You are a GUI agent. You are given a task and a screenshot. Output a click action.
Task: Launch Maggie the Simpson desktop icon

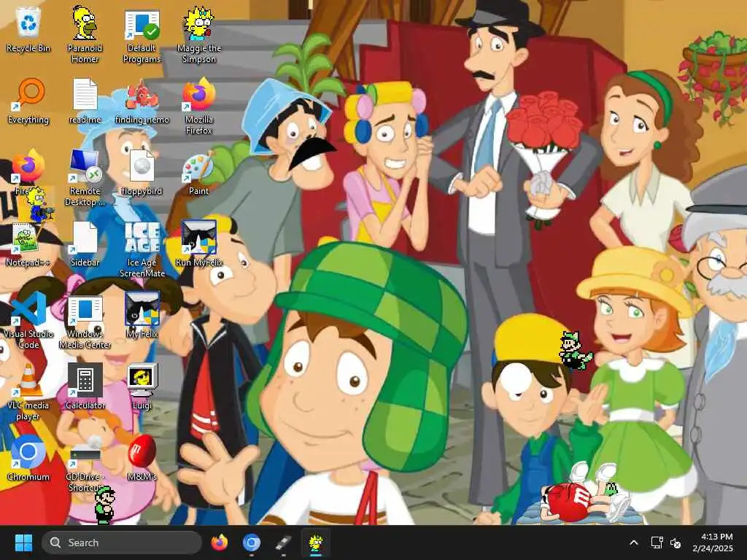tap(198, 34)
